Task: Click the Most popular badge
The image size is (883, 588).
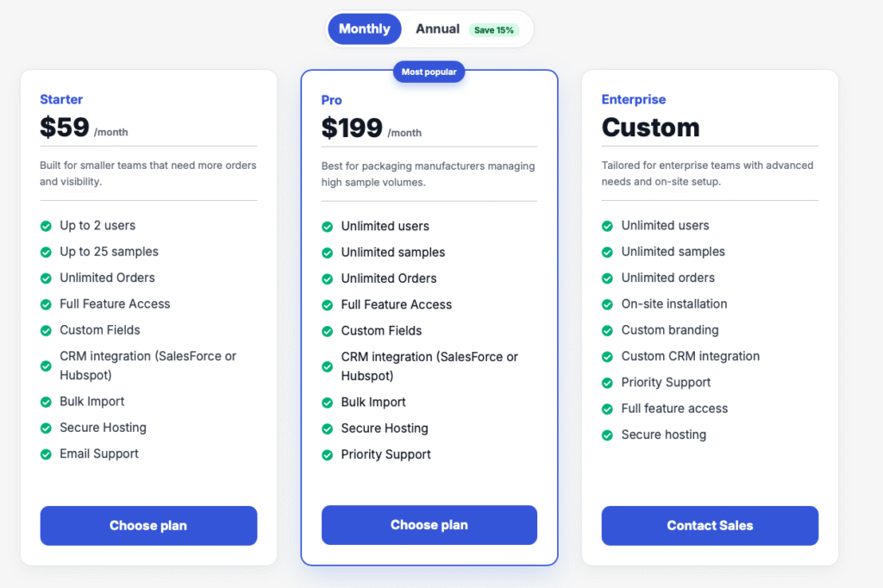Action: (429, 72)
